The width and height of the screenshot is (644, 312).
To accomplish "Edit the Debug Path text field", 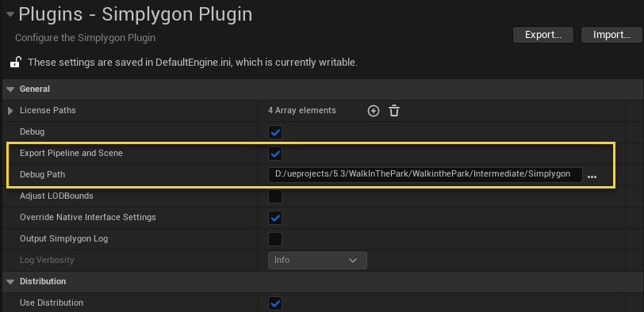I will (x=425, y=174).
